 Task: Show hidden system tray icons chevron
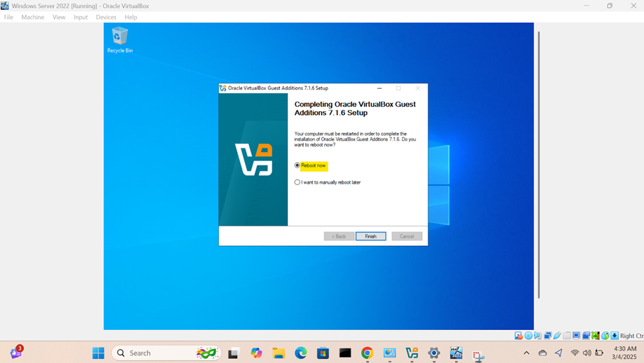click(x=526, y=352)
